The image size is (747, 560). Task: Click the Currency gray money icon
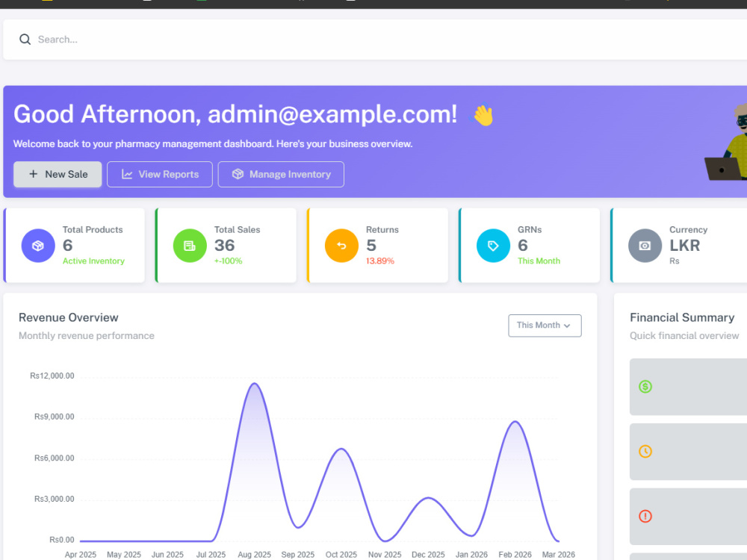click(645, 246)
